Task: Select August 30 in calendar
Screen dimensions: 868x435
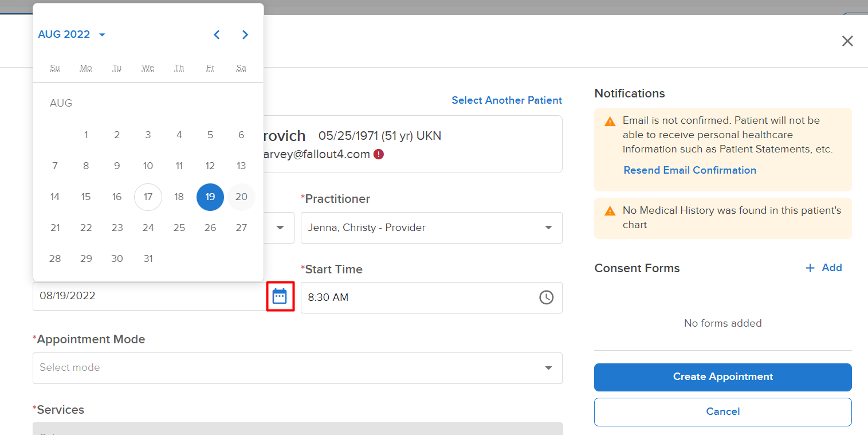Action: click(117, 259)
